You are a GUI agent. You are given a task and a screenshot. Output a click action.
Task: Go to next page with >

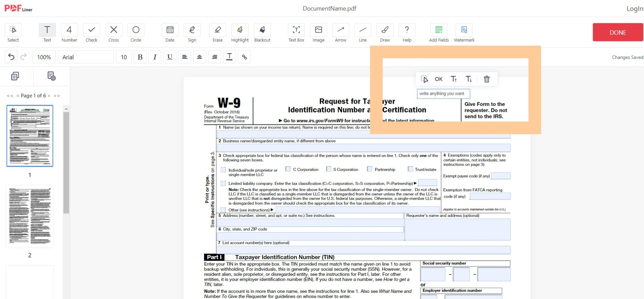pyautogui.click(x=49, y=96)
